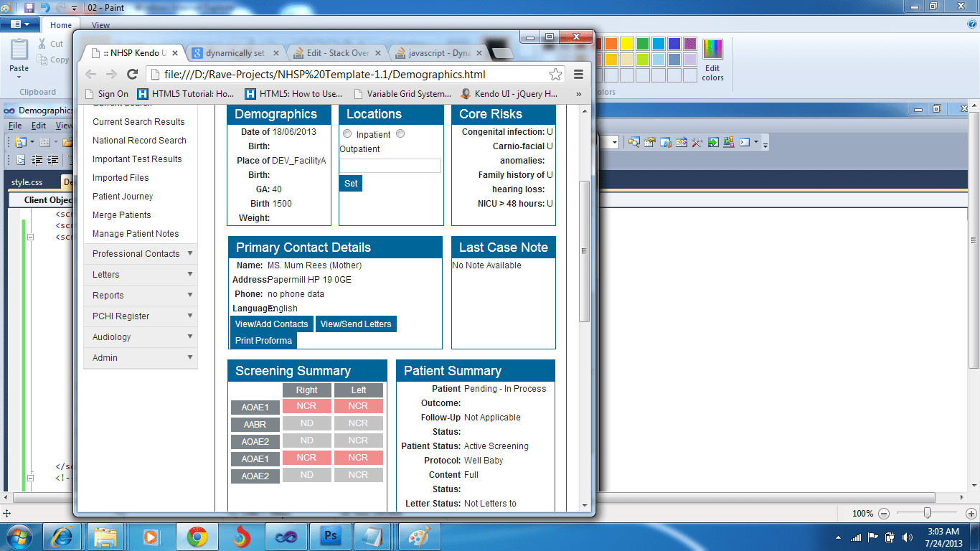
Task: Zoom in with Paint's plus button
Action: (971, 514)
